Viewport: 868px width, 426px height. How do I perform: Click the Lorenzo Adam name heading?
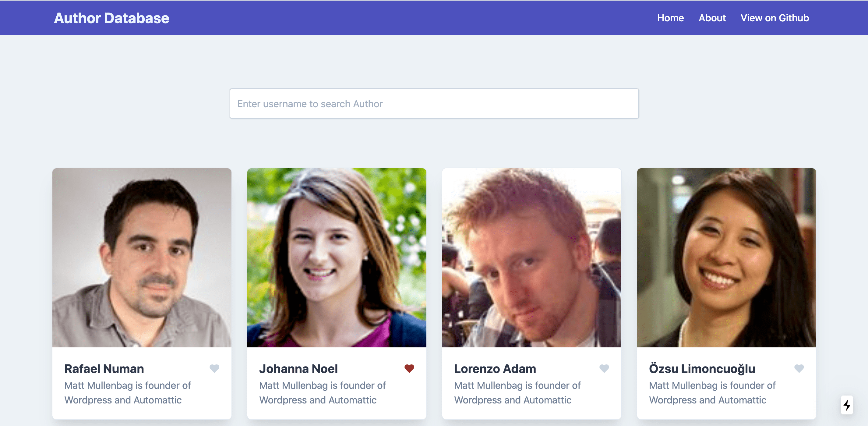(x=495, y=369)
